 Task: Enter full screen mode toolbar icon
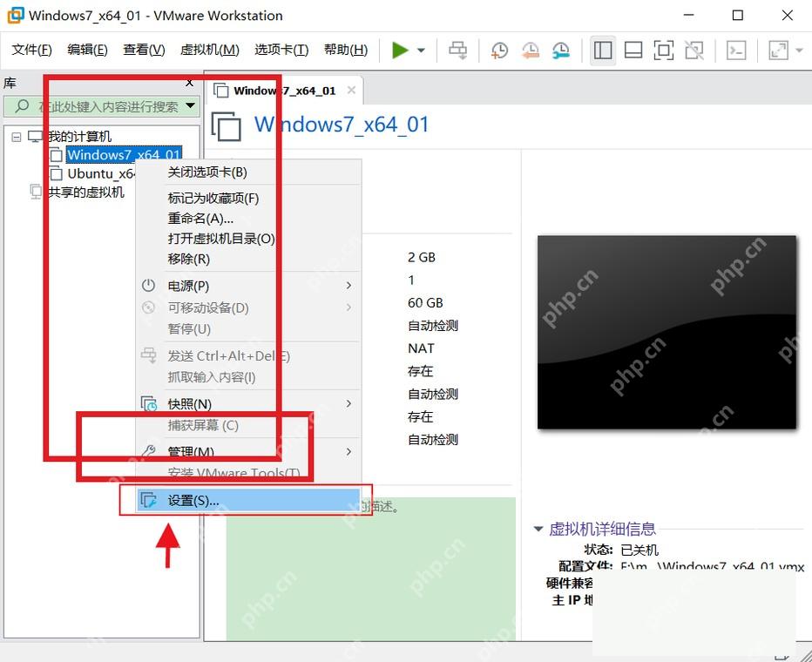pyautogui.click(x=663, y=51)
